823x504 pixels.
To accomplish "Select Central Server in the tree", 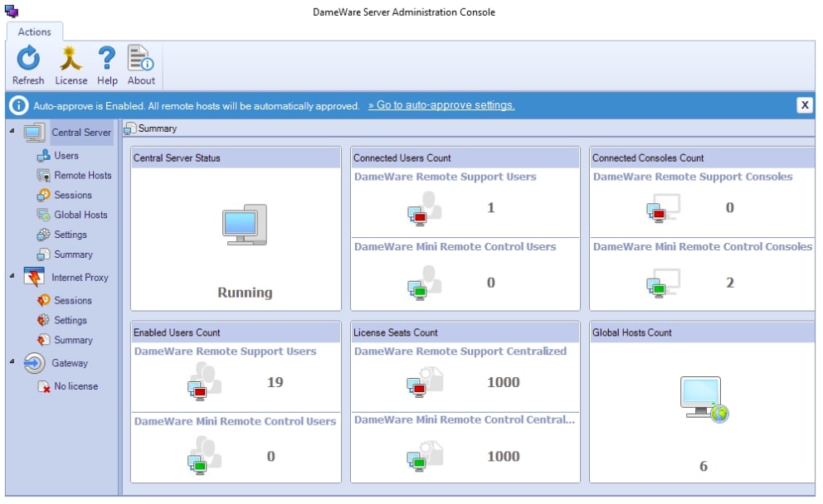I will click(x=81, y=133).
